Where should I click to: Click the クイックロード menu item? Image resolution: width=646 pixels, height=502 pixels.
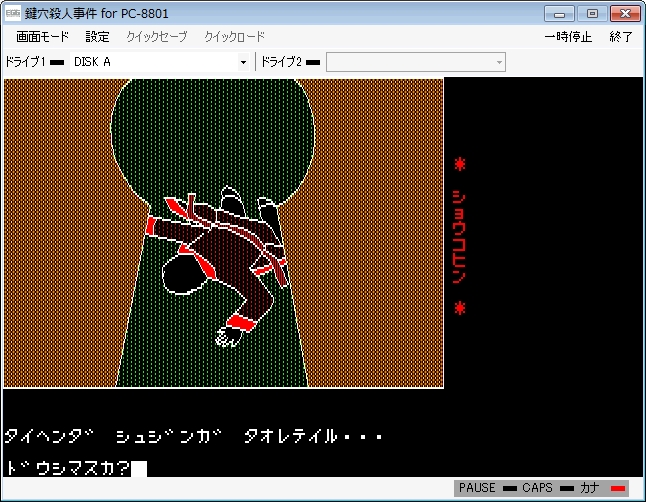pyautogui.click(x=234, y=37)
